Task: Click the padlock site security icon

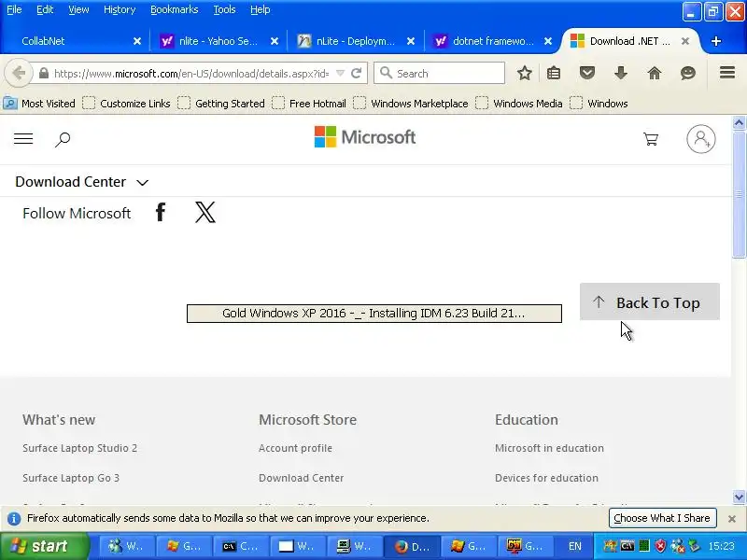Action: 43,74
